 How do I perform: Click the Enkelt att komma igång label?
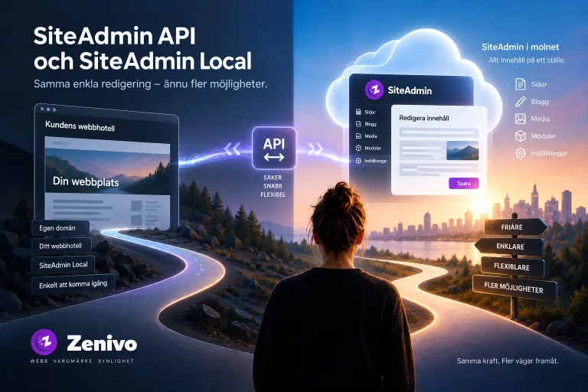point(73,285)
